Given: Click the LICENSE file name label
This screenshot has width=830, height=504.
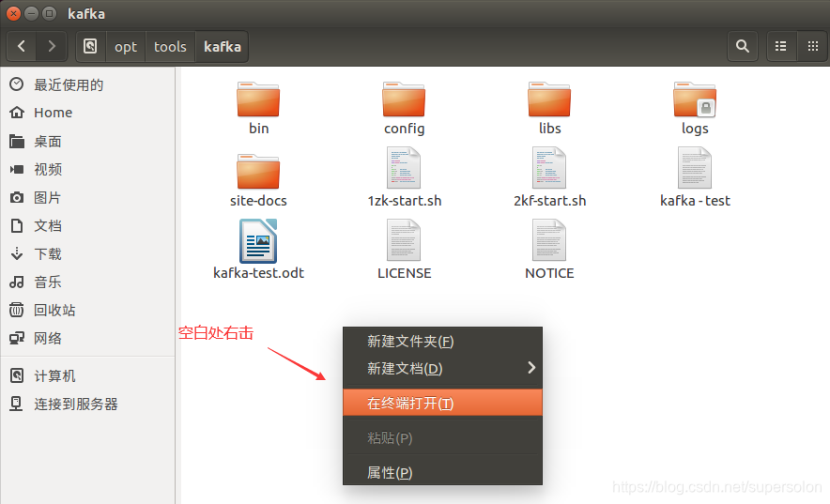Looking at the screenshot, I should point(405,273).
